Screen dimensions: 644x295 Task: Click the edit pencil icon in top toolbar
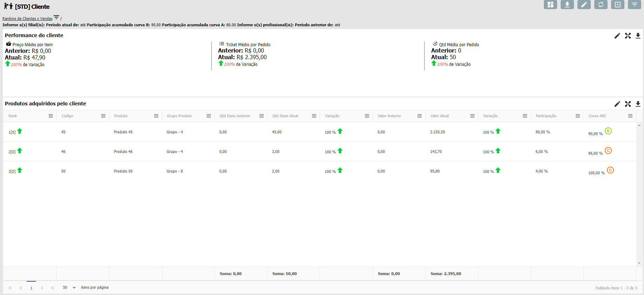(584, 5)
